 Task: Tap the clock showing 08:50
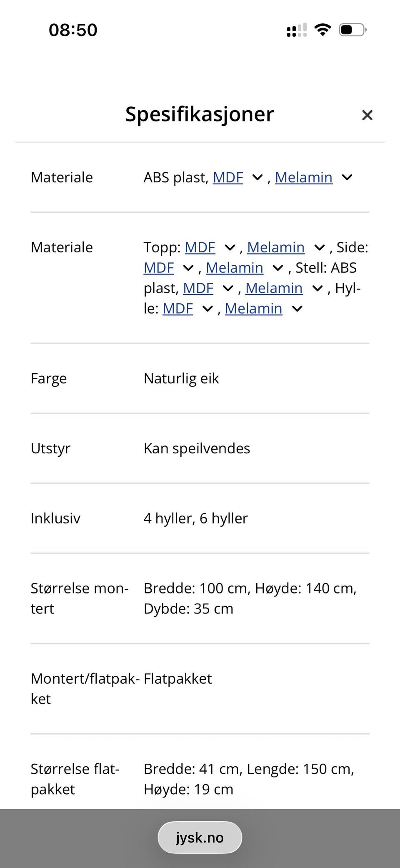click(x=73, y=29)
